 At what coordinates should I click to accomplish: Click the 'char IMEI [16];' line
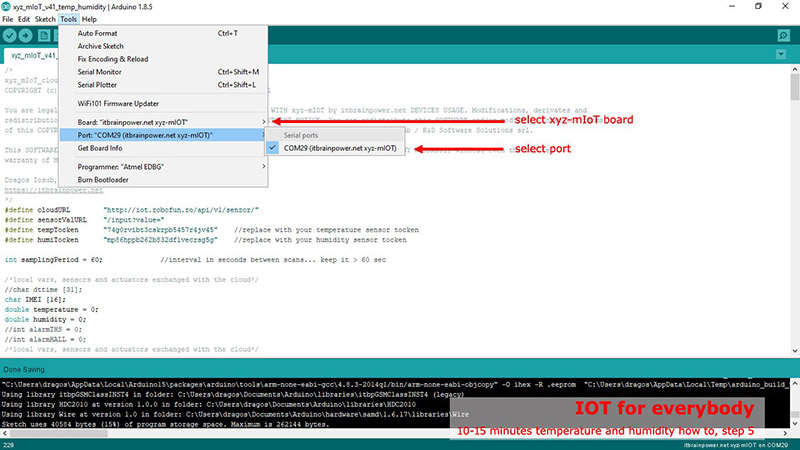pyautogui.click(x=35, y=299)
